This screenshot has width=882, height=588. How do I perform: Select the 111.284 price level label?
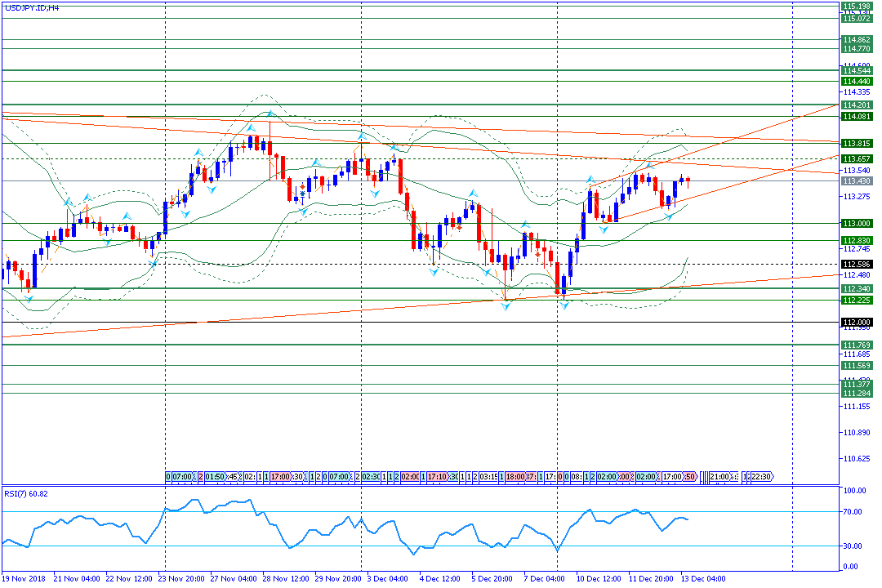click(x=857, y=394)
